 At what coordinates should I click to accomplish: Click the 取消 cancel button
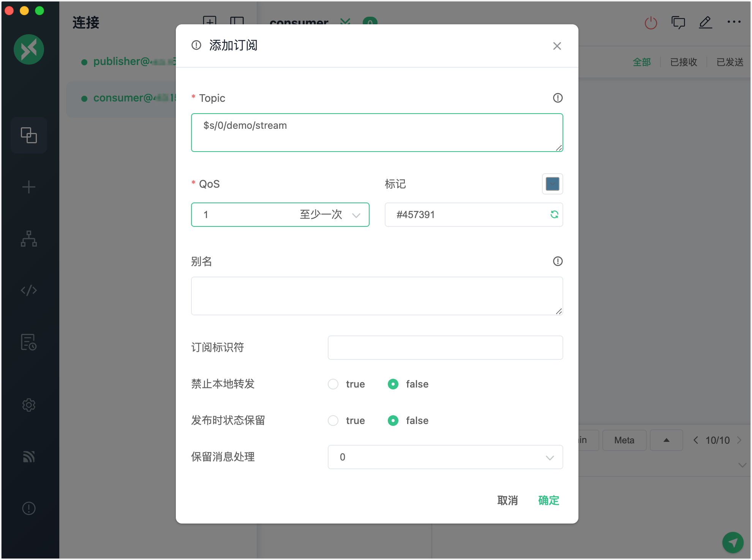point(507,500)
